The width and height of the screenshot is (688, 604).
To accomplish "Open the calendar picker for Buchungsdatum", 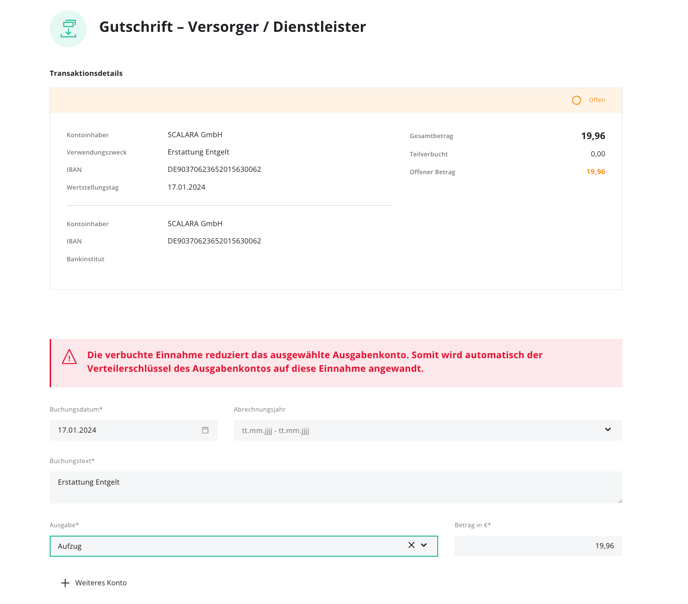I will point(205,430).
